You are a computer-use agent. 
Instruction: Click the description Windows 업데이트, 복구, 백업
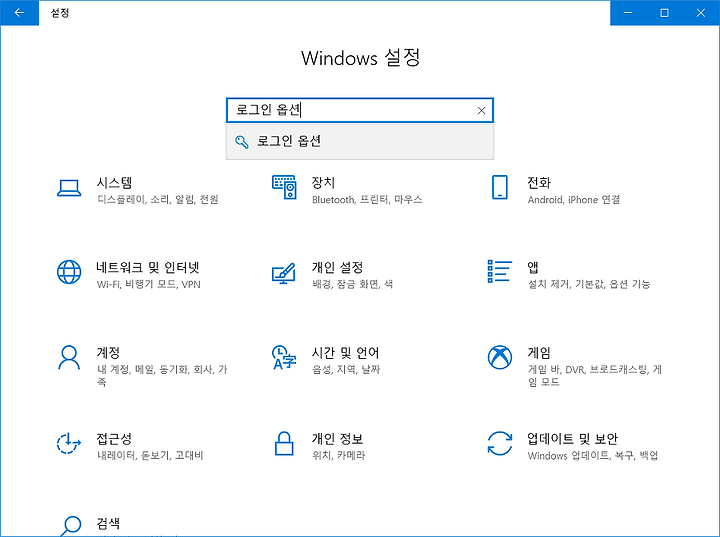pos(592,455)
